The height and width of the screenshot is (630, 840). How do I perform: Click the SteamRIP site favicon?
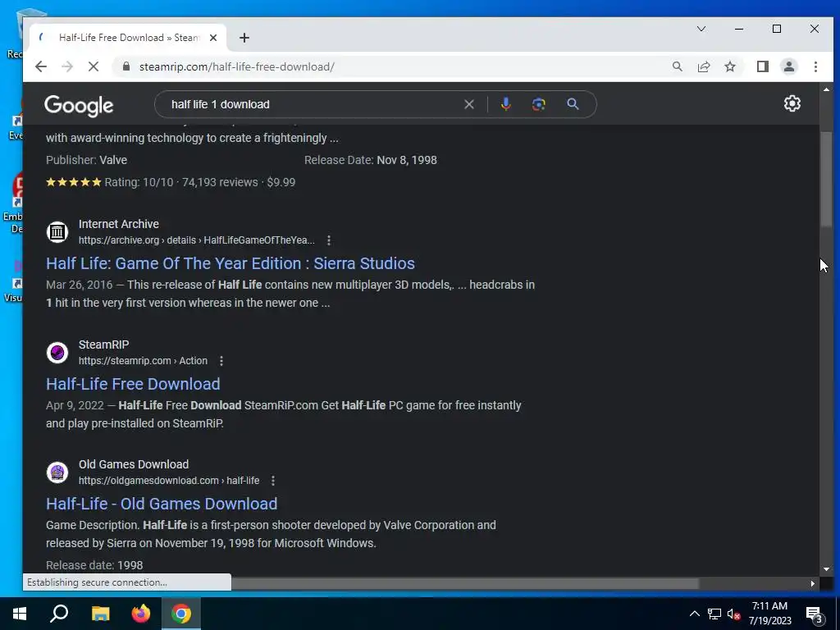click(x=57, y=353)
